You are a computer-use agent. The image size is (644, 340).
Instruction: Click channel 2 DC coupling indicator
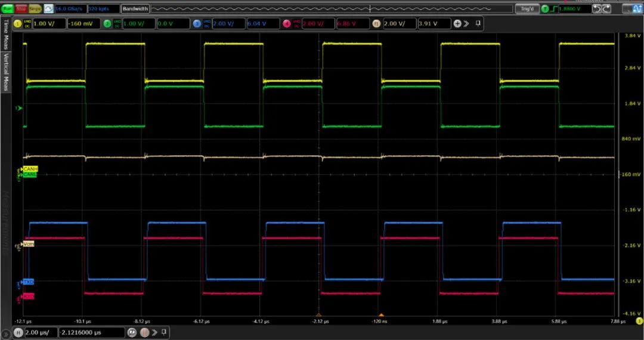[117, 26]
